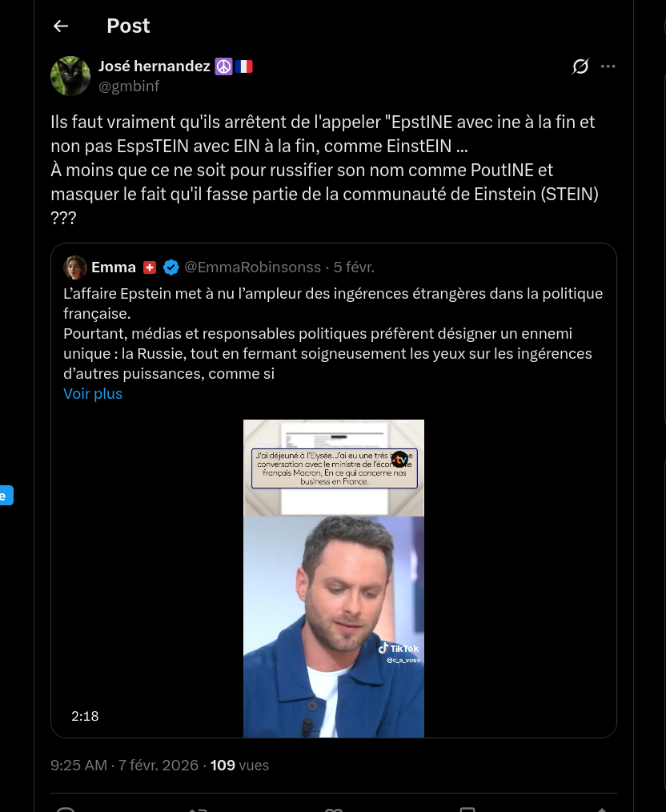This screenshot has height=812, width=666.
Task: Click Emma's small profile picture
Action: (75, 267)
